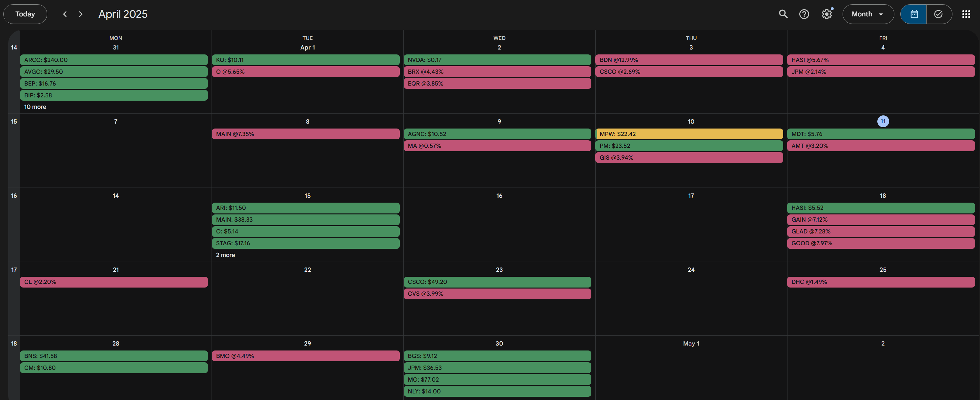Open the yellow MPW: $22.42 event
Viewport: 980px width, 400px height.
[688, 134]
